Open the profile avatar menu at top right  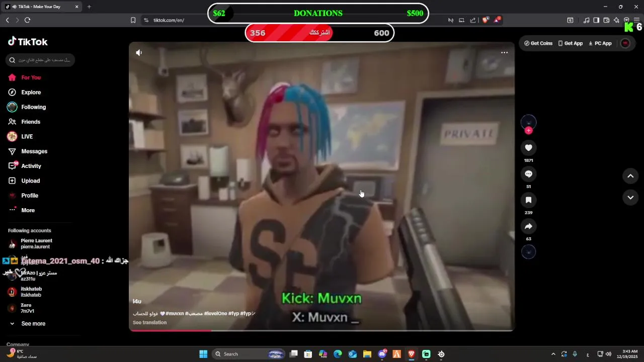(625, 43)
